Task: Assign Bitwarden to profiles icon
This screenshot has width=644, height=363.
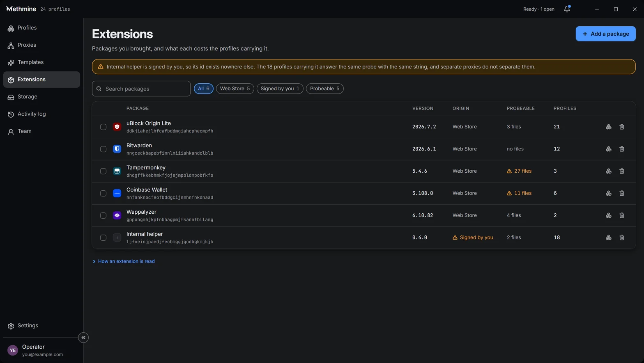Action: [x=609, y=149]
